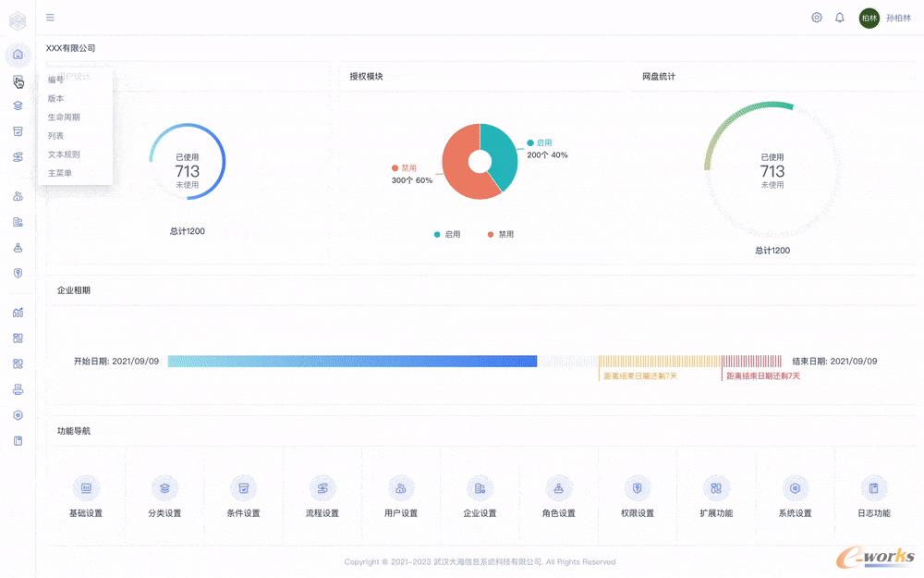The width and height of the screenshot is (924, 578).
Task: Click the teal 启用 pie slice
Action: [x=501, y=154]
